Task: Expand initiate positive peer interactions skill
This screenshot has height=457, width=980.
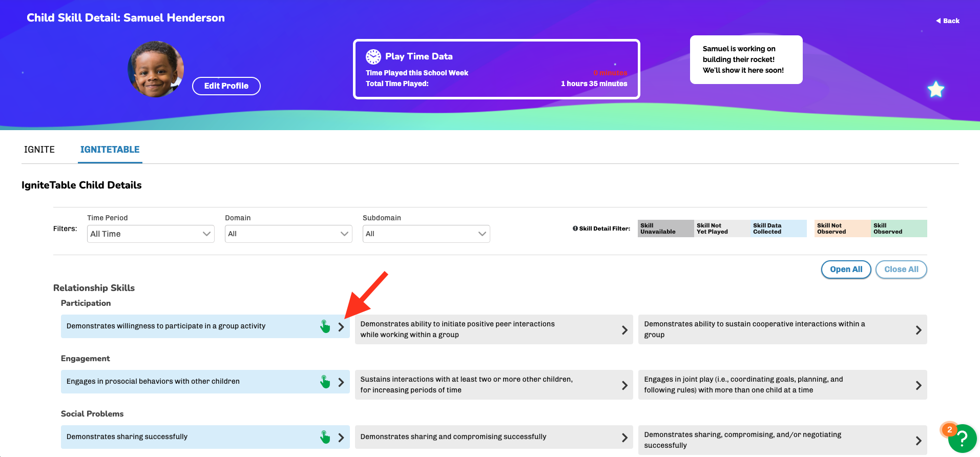Action: [624, 330]
